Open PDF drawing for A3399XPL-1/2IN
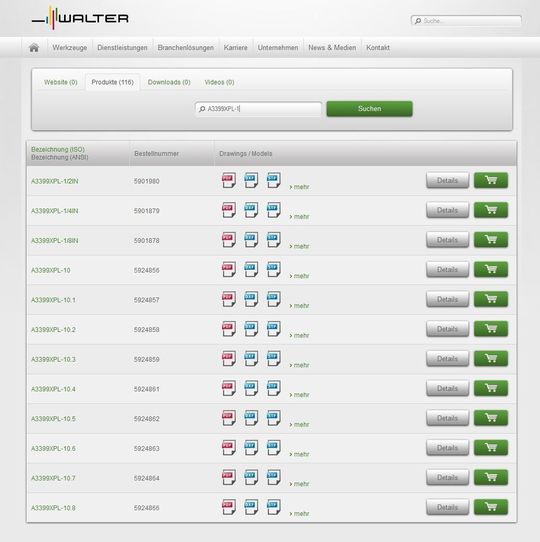Screen dimensions: 540x542 (x=229, y=180)
